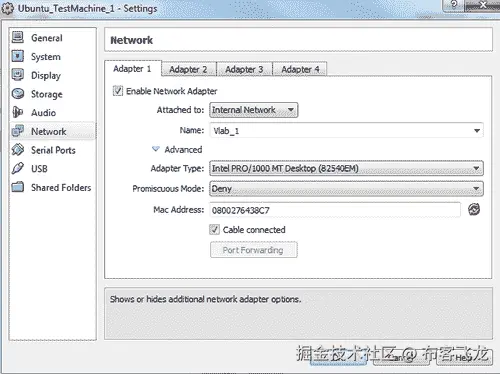
Task: Select Storage in the sidebar
Action: point(53,94)
